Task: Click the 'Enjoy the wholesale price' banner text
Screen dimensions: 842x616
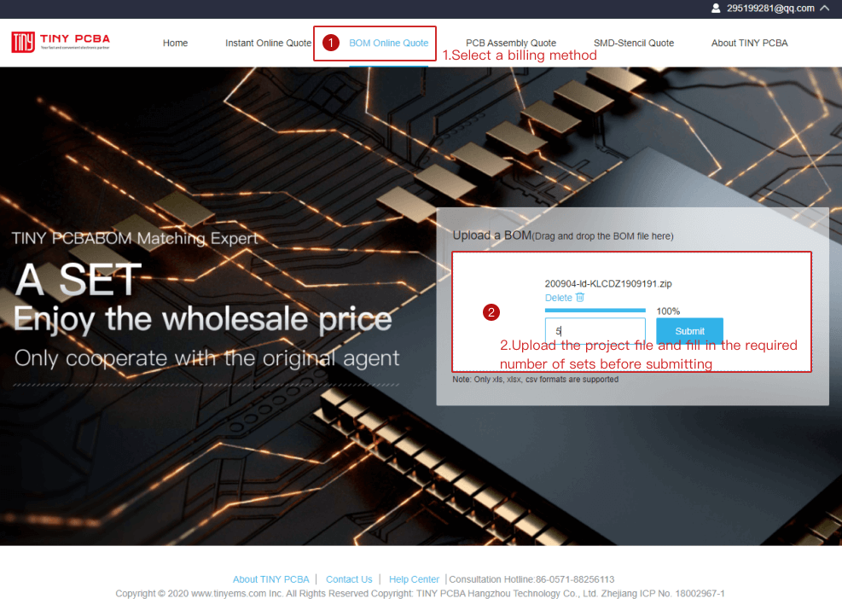Action: coord(203,319)
